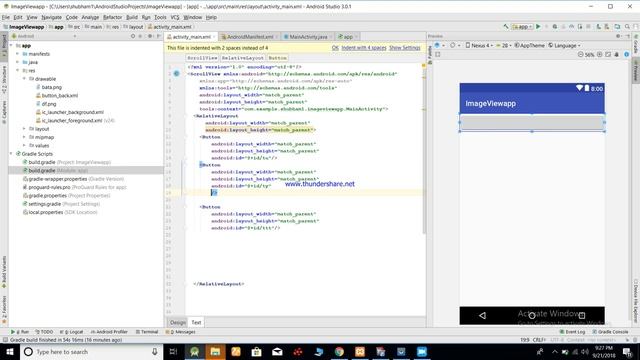640x360 pixels.
Task: Switch to the AndroidManifest.xml tab
Action: (249, 37)
